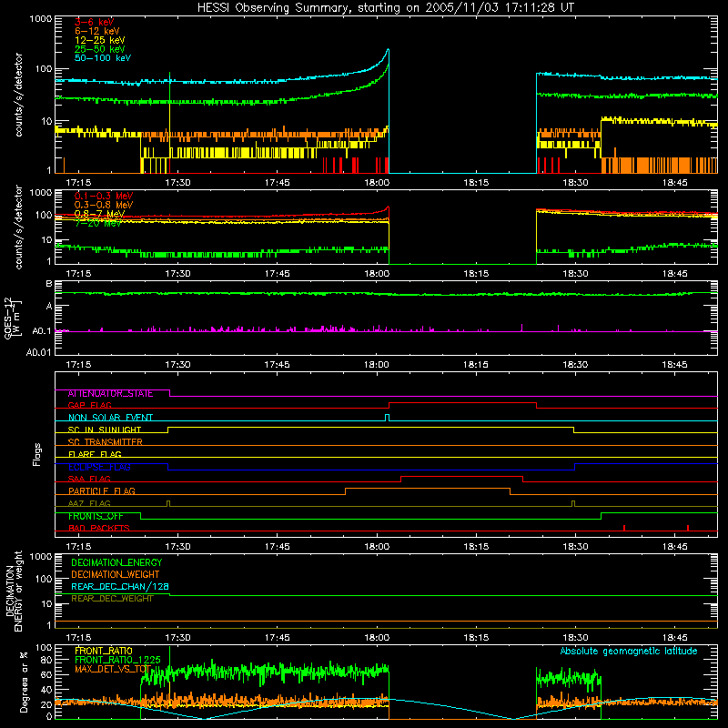The width and height of the screenshot is (728, 728).
Task: Click the NON_SOLAR_EVENT flag label
Action: [x=110, y=418]
